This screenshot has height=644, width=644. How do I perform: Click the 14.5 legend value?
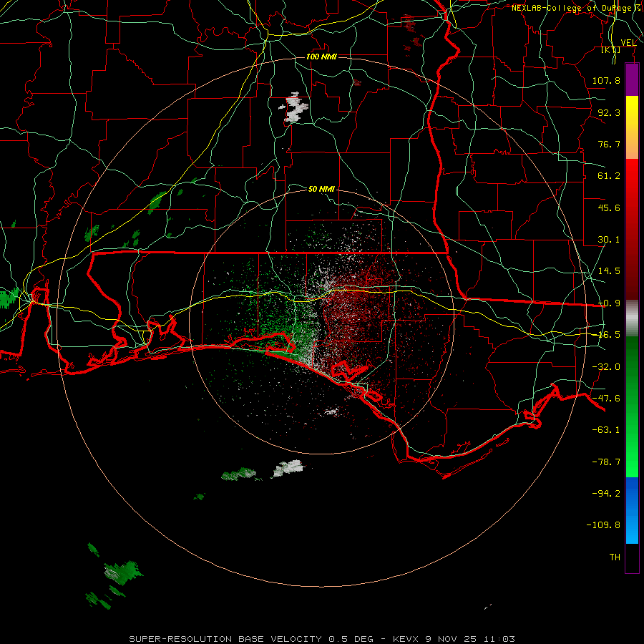pyautogui.click(x=609, y=271)
